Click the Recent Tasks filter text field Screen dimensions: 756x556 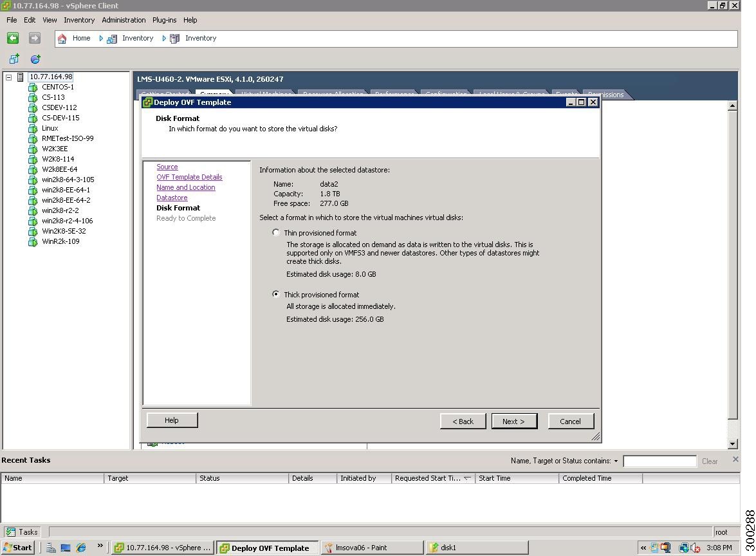[x=659, y=461]
